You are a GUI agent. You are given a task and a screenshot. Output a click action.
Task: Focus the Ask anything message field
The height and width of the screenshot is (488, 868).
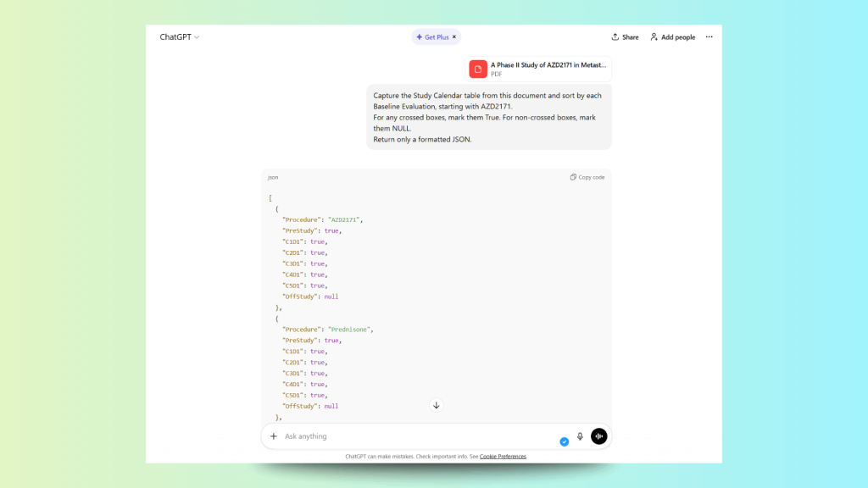coord(415,436)
